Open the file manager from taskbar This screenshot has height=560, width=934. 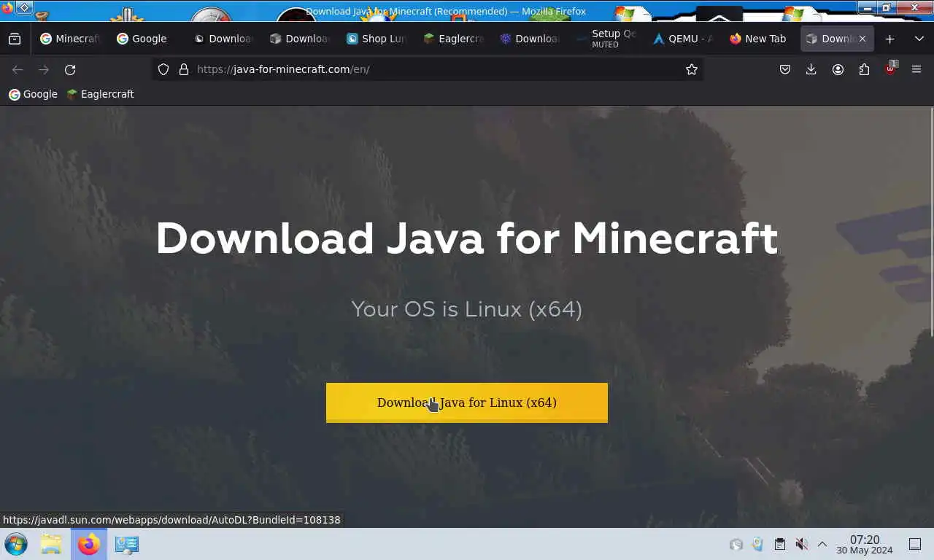point(51,544)
